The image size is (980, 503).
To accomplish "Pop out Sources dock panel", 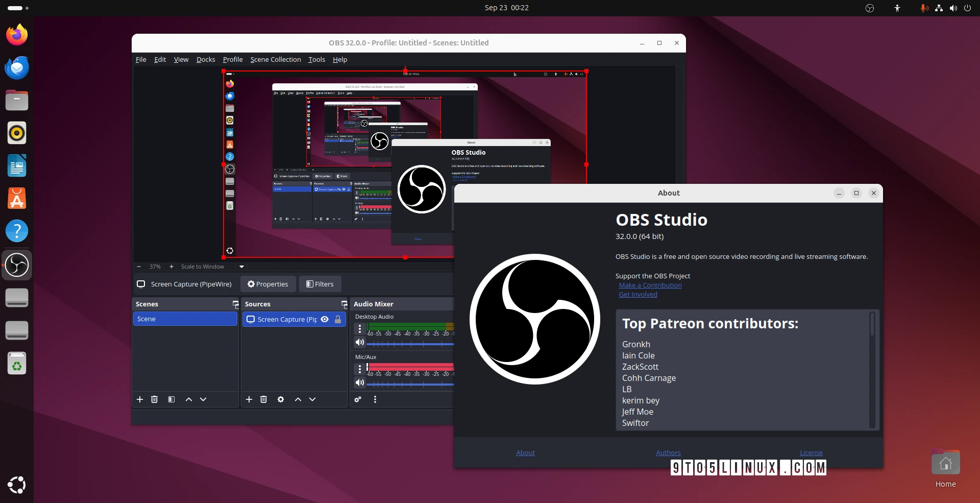I will coord(345,304).
